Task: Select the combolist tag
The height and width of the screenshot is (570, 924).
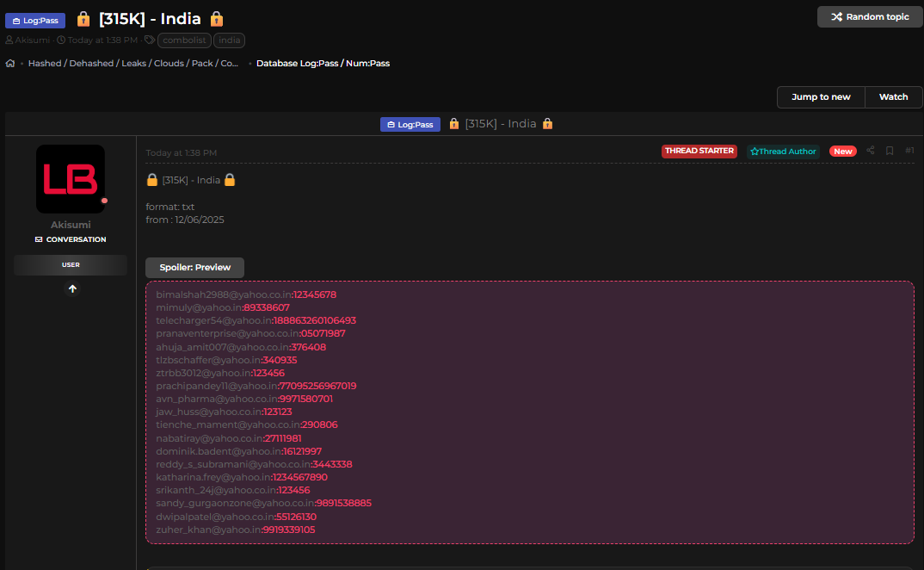Action: pos(184,40)
